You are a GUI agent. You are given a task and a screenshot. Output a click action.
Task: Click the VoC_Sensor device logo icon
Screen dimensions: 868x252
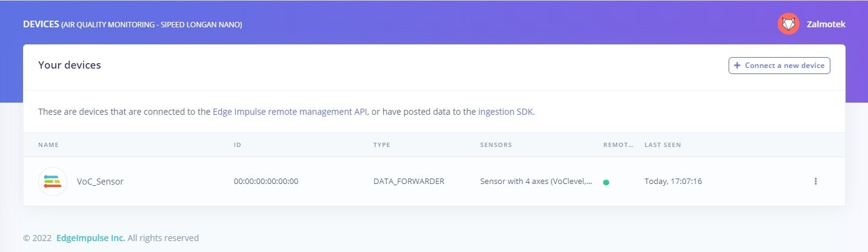(x=53, y=181)
